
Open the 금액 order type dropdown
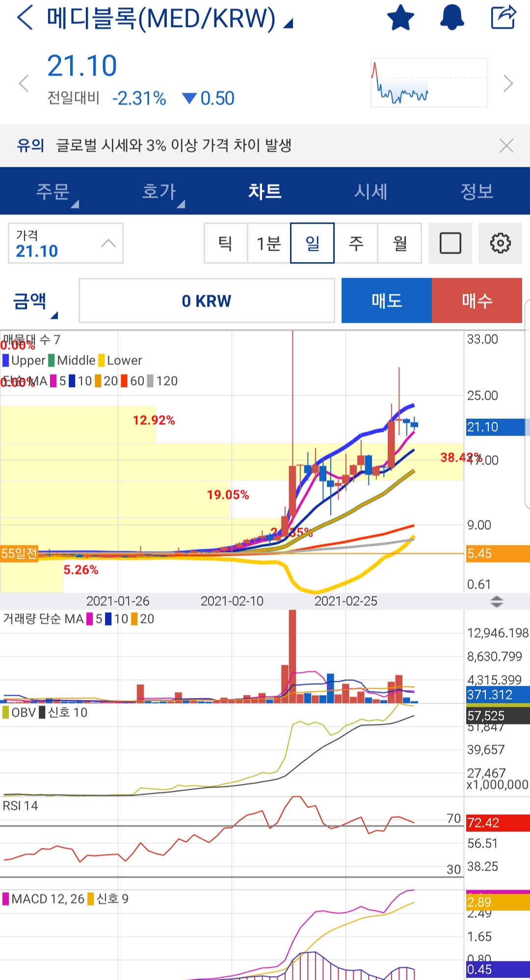[x=35, y=301]
